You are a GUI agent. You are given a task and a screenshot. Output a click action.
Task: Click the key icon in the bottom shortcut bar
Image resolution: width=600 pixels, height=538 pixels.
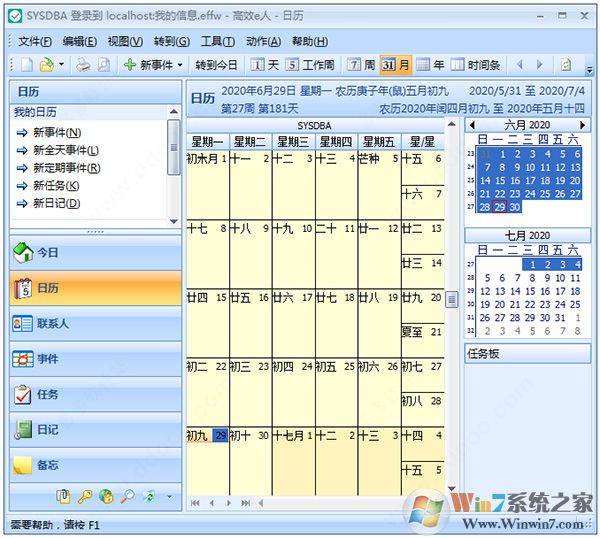(85, 496)
